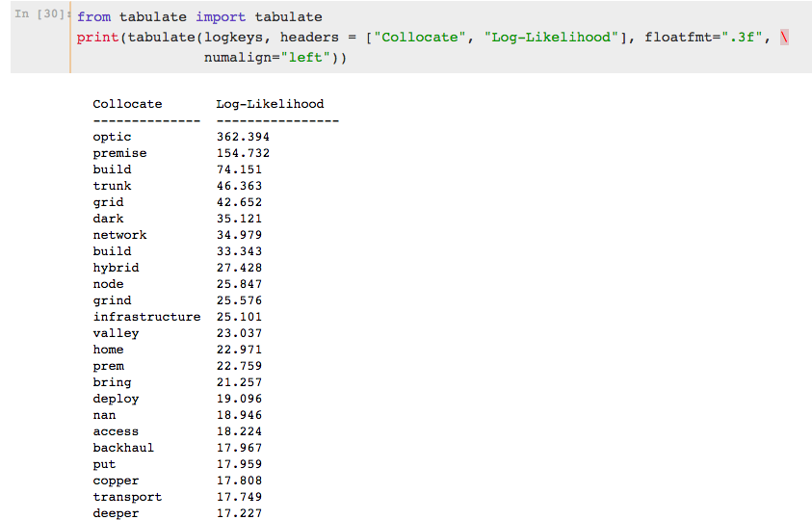This screenshot has height=520, width=812.
Task: Select the value 25.576
Action: 239,300
